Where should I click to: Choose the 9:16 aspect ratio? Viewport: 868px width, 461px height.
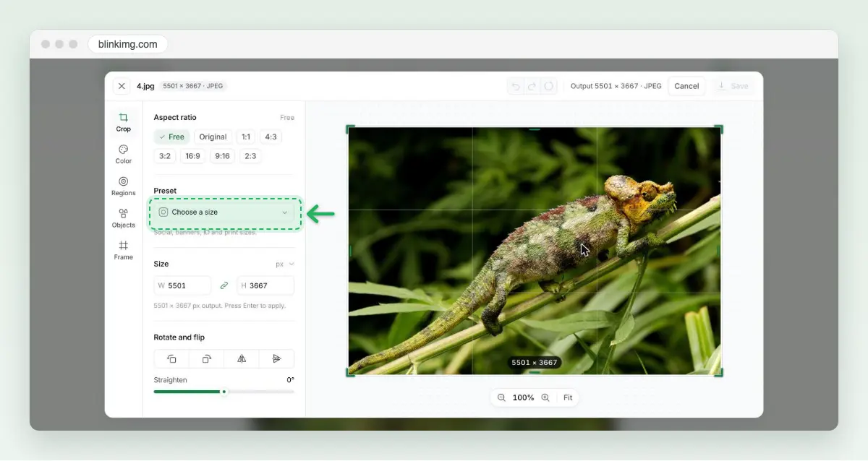pyautogui.click(x=223, y=156)
